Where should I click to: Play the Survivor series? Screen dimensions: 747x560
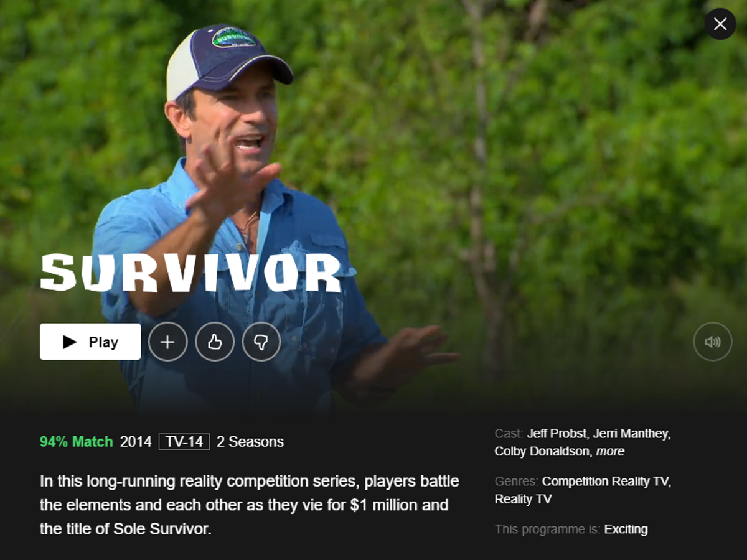[x=90, y=342]
